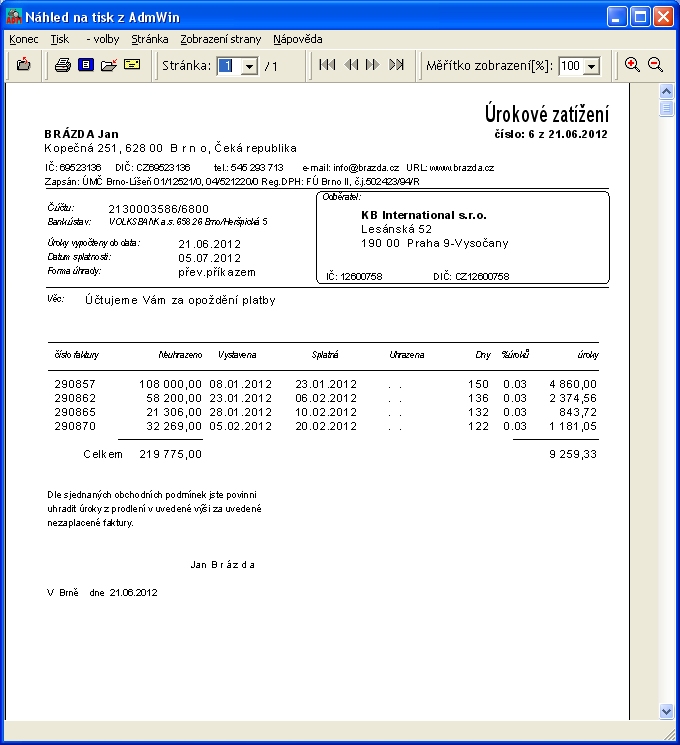
Task: Click the URL www.brazda.cz
Action: [461, 168]
